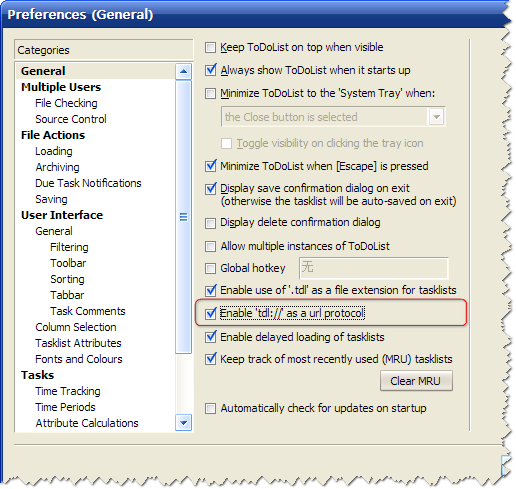Enable Display delete confirmation dialog
Viewport: 516px width, 489px height.
point(210,223)
